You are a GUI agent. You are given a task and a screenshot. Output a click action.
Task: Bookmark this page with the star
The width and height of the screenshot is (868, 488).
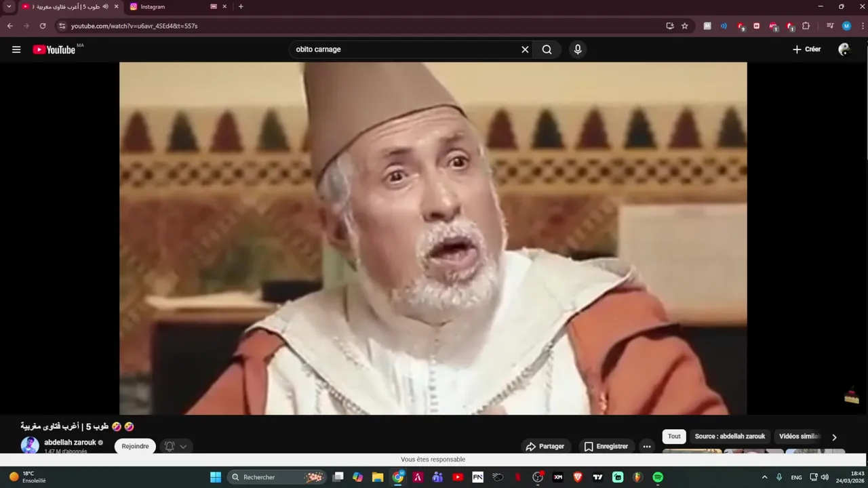(685, 26)
